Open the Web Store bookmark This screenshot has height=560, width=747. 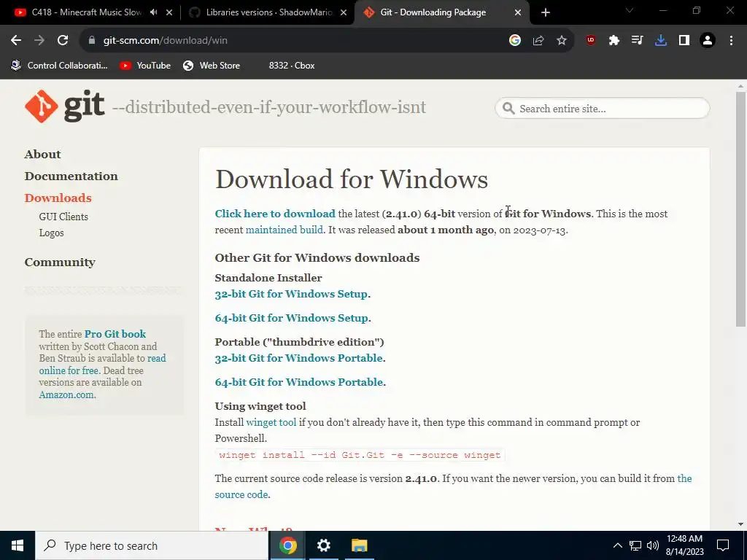pyautogui.click(x=212, y=66)
